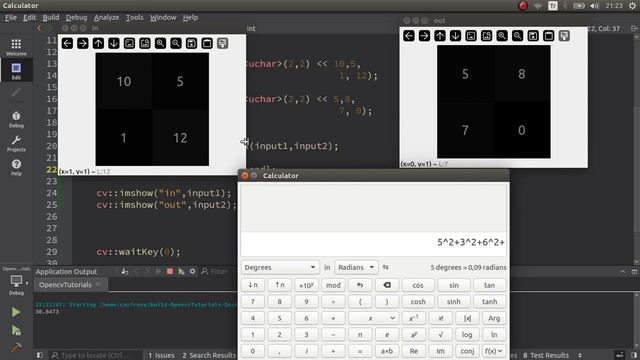Click digit 7 on Calculator keypad
Screen dimensions: 640x360
[253, 302]
